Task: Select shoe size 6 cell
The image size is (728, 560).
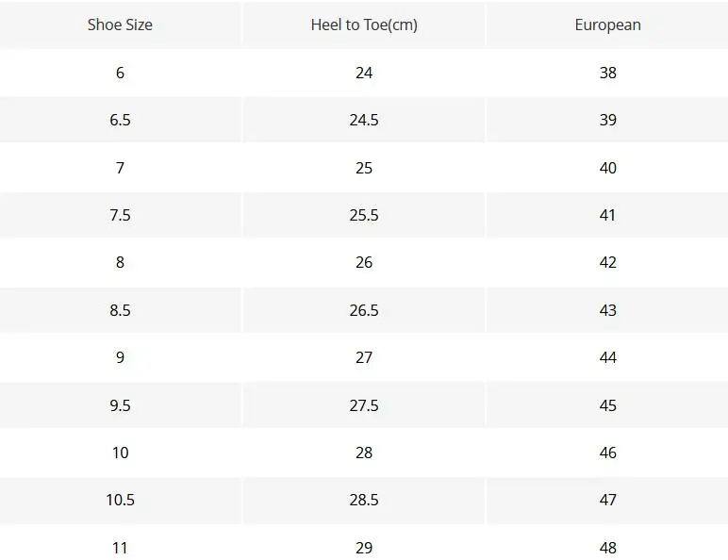Action: click(x=121, y=73)
